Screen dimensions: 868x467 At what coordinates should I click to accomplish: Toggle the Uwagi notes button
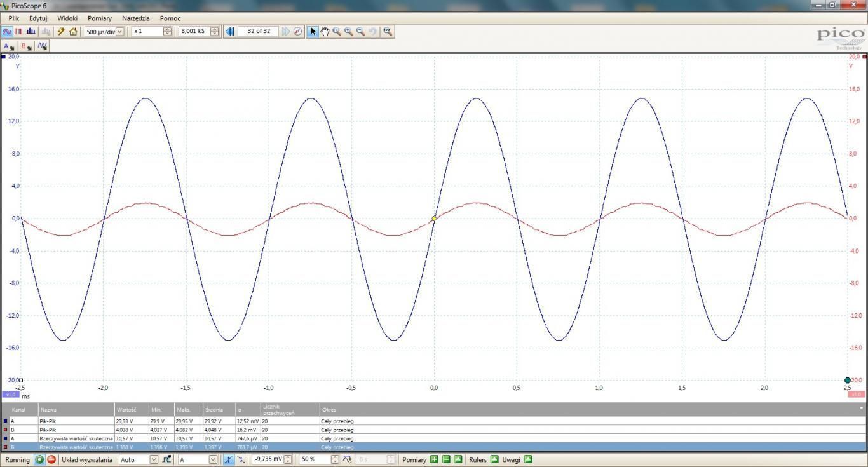[528, 459]
